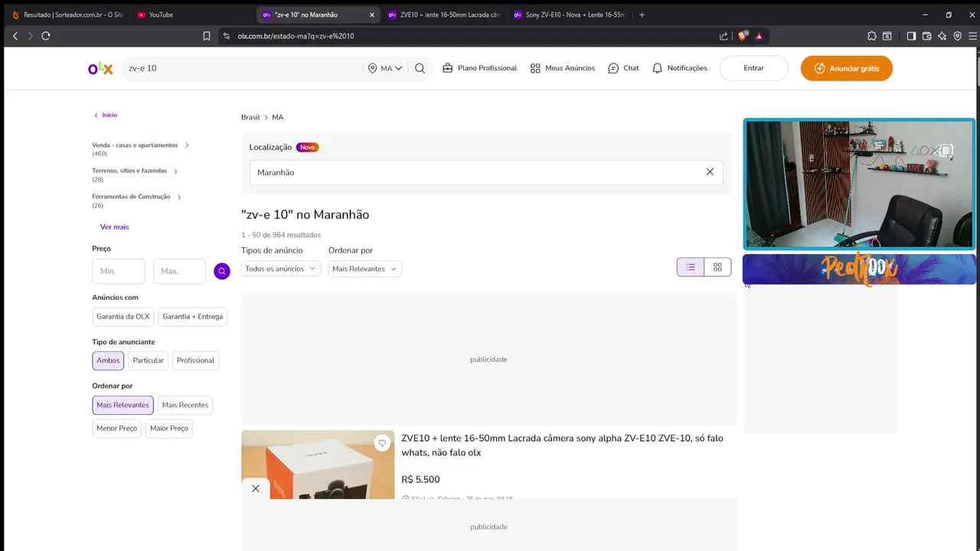Screen dimensions: 980x551
Task: Select Mais Relevantes sort chip
Action: click(122, 405)
